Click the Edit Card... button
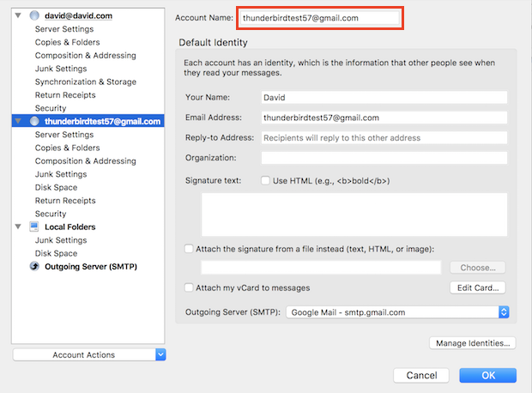The height and width of the screenshot is (393, 532). tap(478, 287)
